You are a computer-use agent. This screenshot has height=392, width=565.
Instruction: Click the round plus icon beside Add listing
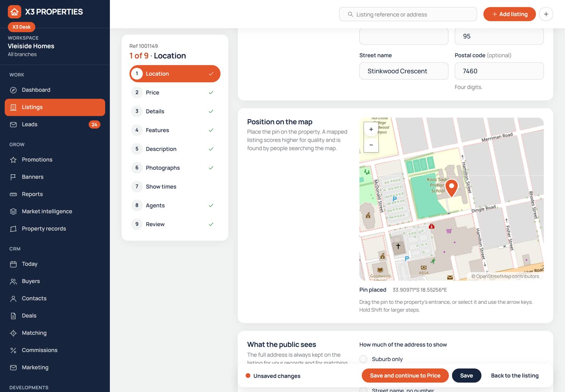[546, 14]
